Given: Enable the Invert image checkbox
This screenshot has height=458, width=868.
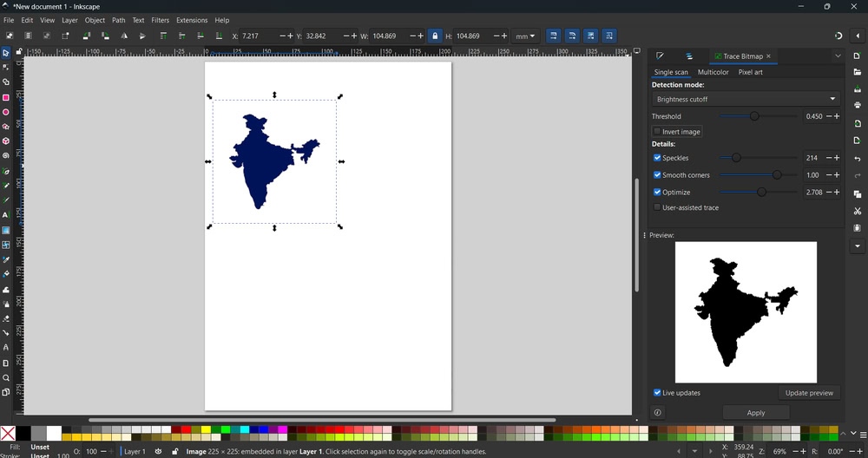Looking at the screenshot, I should (657, 132).
